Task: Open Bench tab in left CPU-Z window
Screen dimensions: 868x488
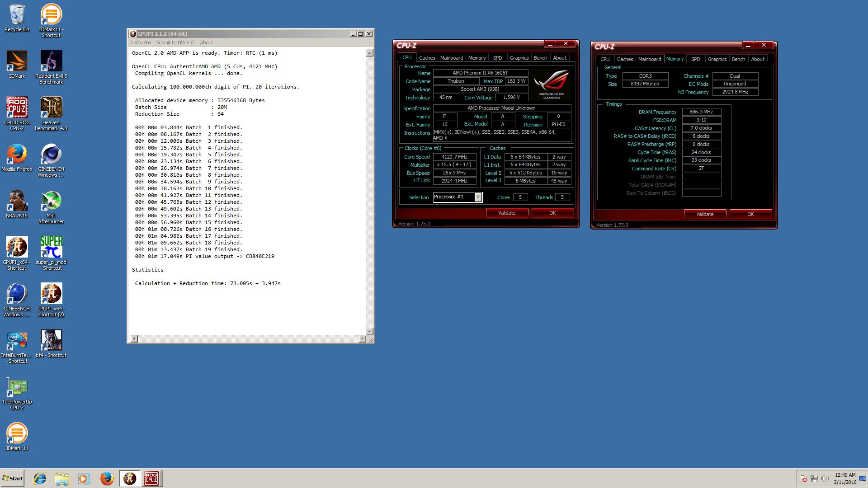Action: pos(540,58)
